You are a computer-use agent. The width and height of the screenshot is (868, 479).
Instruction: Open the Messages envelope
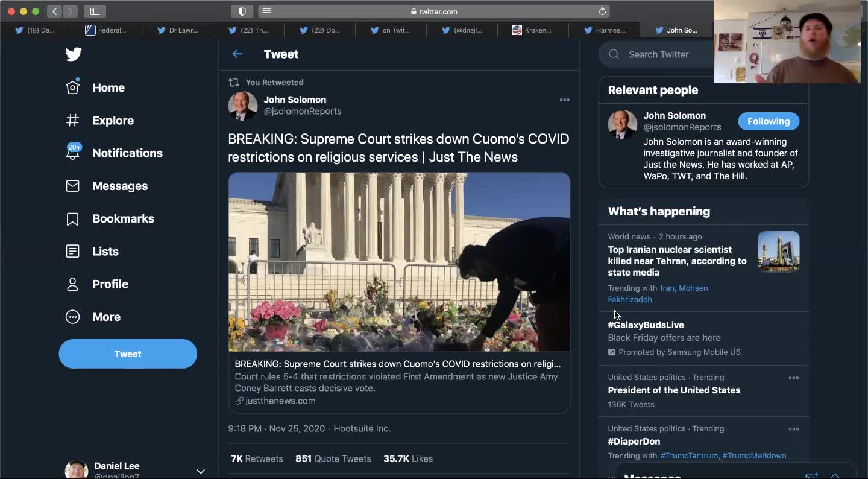point(107,186)
